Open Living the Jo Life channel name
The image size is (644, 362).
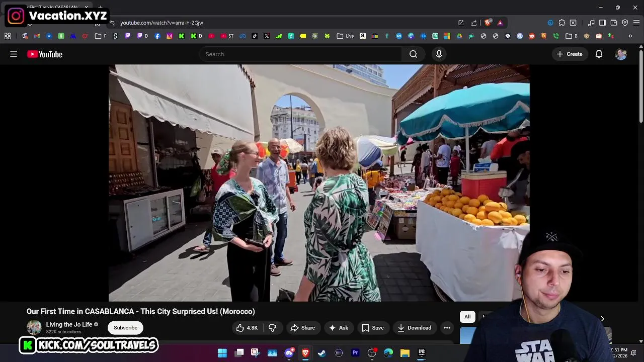[69, 325]
